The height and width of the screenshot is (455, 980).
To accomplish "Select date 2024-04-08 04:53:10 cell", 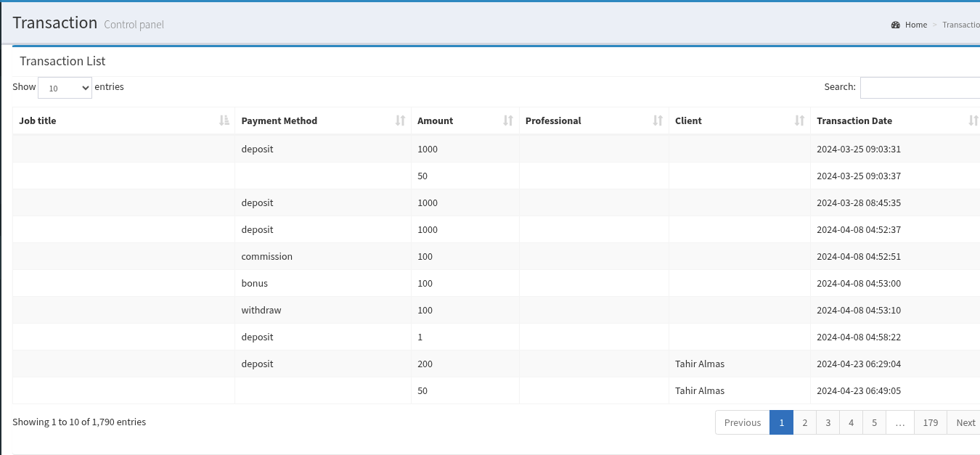I will point(895,310).
